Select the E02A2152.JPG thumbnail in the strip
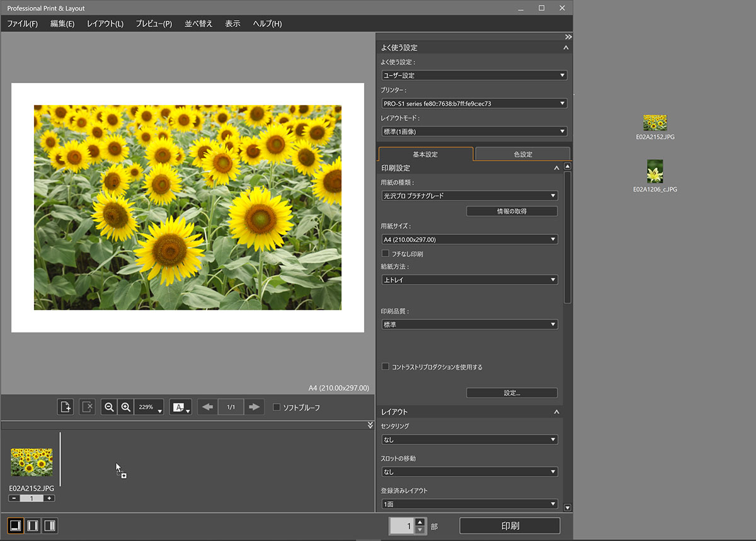The width and height of the screenshot is (756, 541). tap(31, 463)
